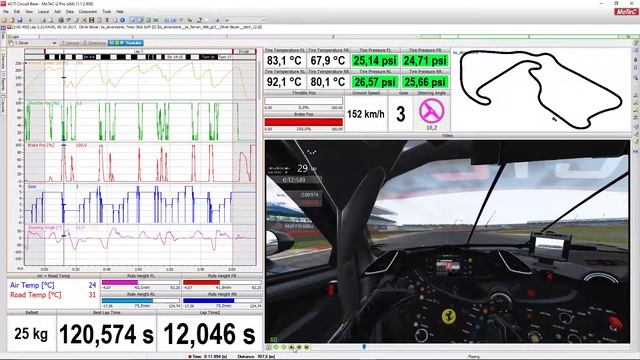Click the Brake Pos channel label in graph

(x=40, y=145)
